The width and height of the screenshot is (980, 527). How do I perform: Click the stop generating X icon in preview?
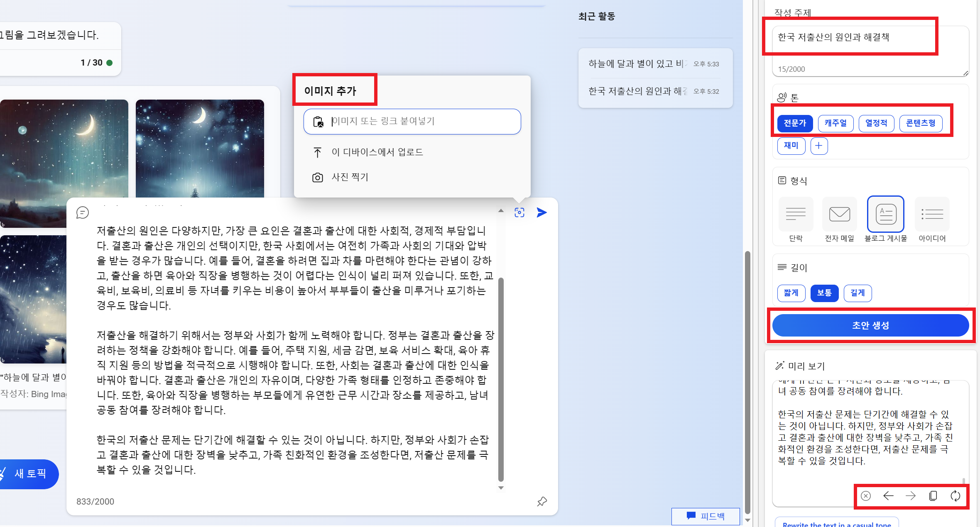point(865,496)
